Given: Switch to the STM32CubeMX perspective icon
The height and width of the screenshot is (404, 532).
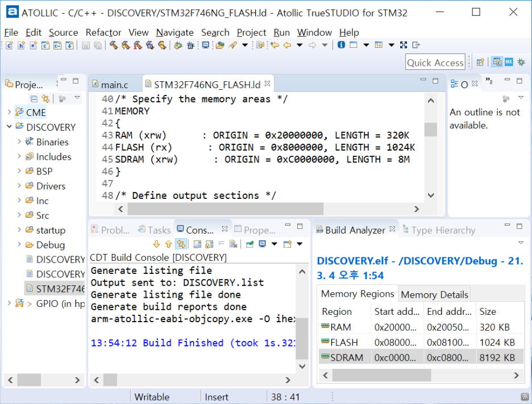Looking at the screenshot, I should [509, 62].
